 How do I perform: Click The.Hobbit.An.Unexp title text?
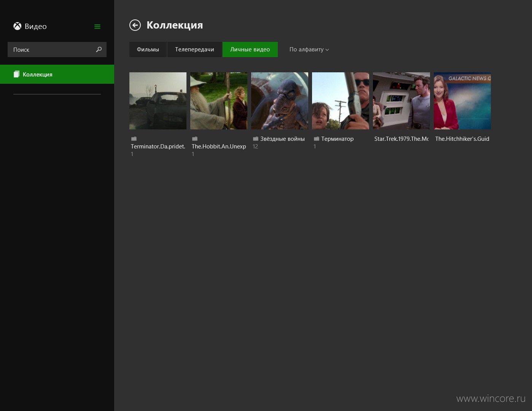tap(219, 147)
